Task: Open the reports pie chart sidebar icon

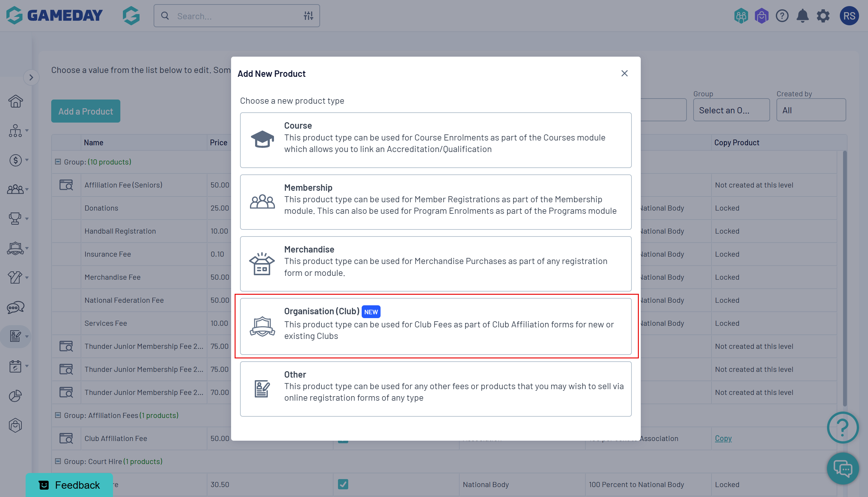Action: click(x=15, y=396)
